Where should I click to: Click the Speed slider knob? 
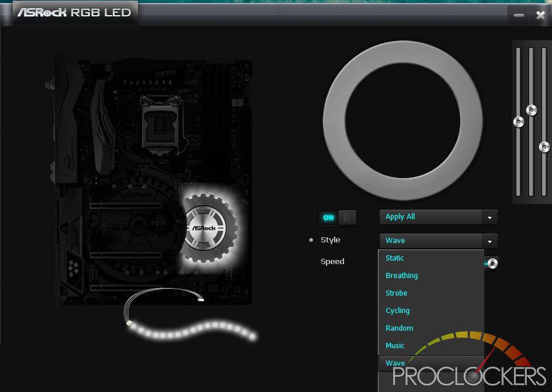(492, 263)
